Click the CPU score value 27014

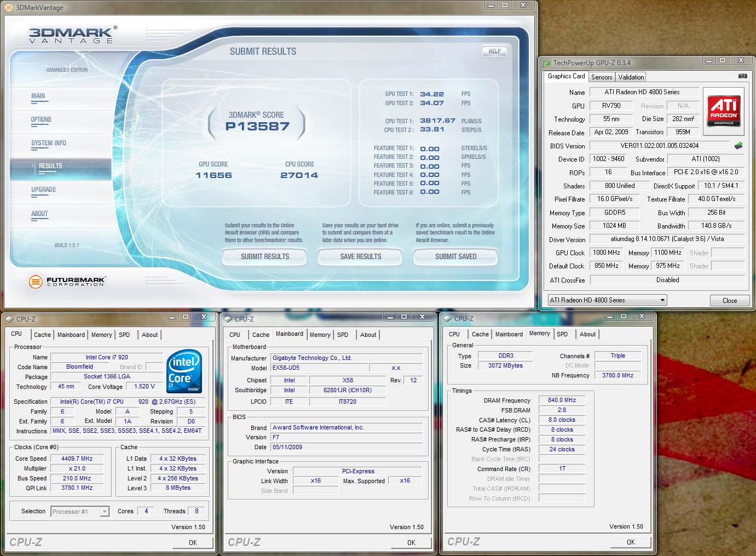(x=299, y=175)
